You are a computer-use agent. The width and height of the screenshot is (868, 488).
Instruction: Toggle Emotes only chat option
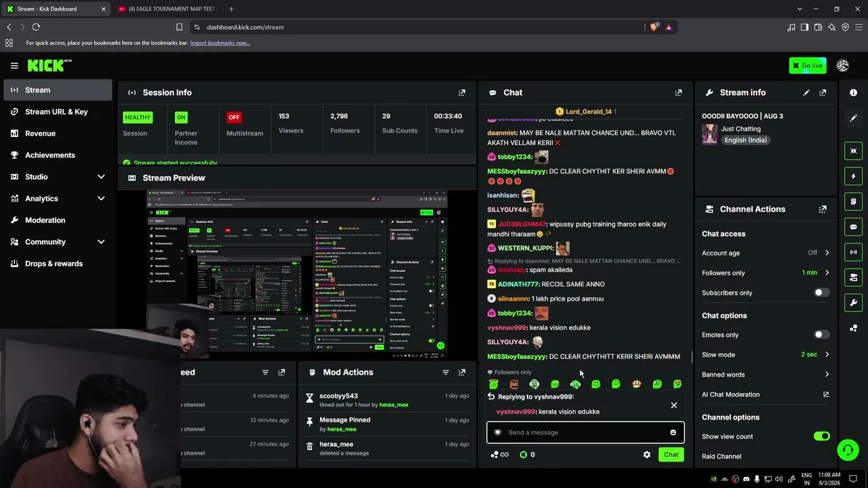[821, 335]
